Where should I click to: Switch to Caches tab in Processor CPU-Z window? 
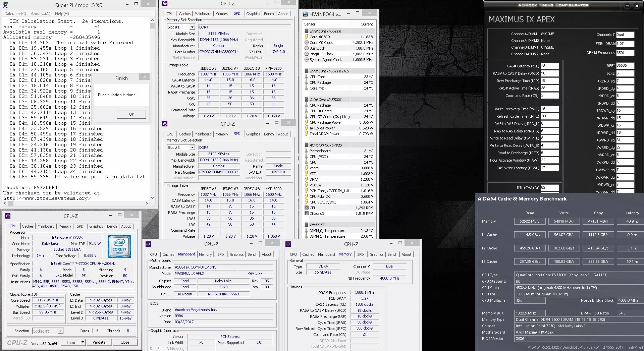[28, 226]
